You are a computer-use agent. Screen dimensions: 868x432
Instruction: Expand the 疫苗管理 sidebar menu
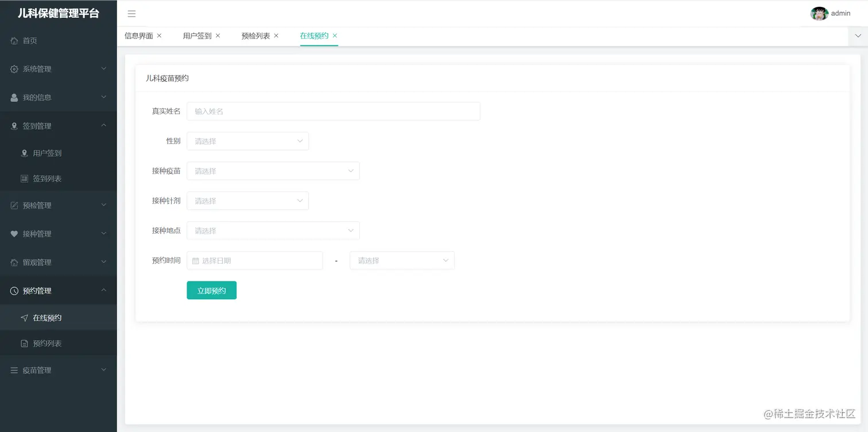(x=59, y=371)
